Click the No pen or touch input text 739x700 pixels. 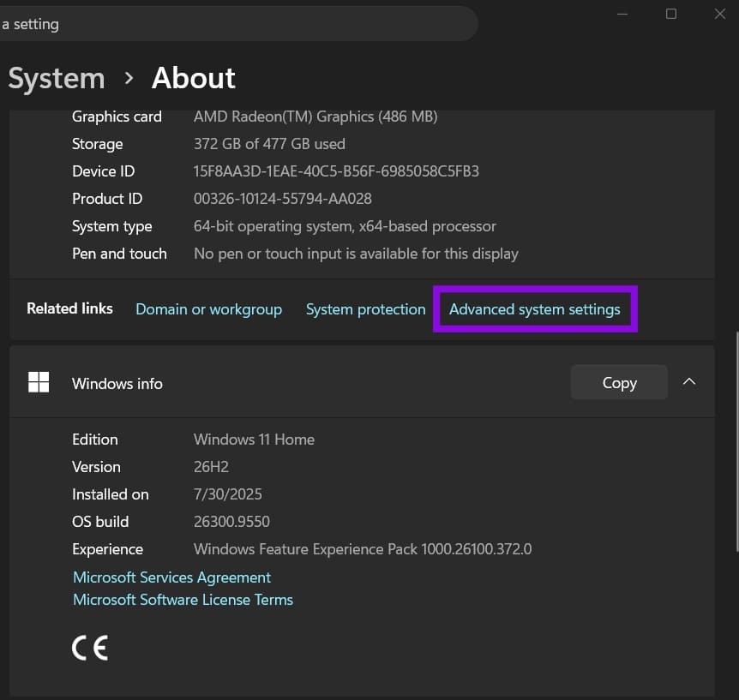pyautogui.click(x=356, y=254)
